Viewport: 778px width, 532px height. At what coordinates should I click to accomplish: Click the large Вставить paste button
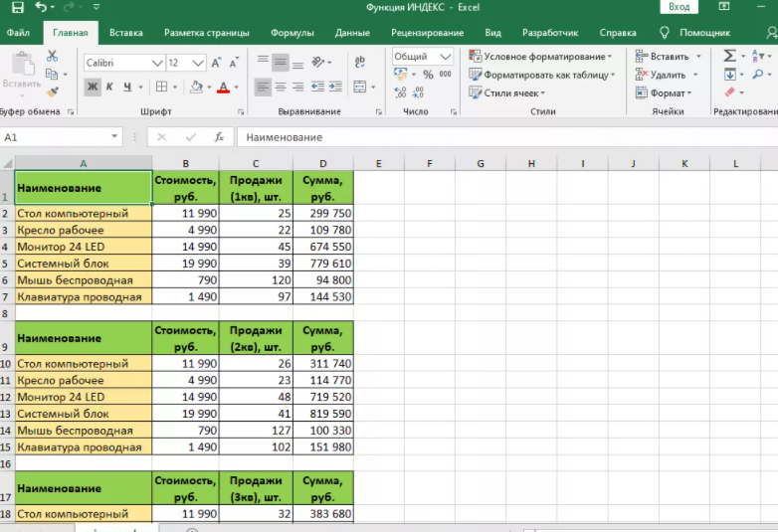tap(21, 72)
